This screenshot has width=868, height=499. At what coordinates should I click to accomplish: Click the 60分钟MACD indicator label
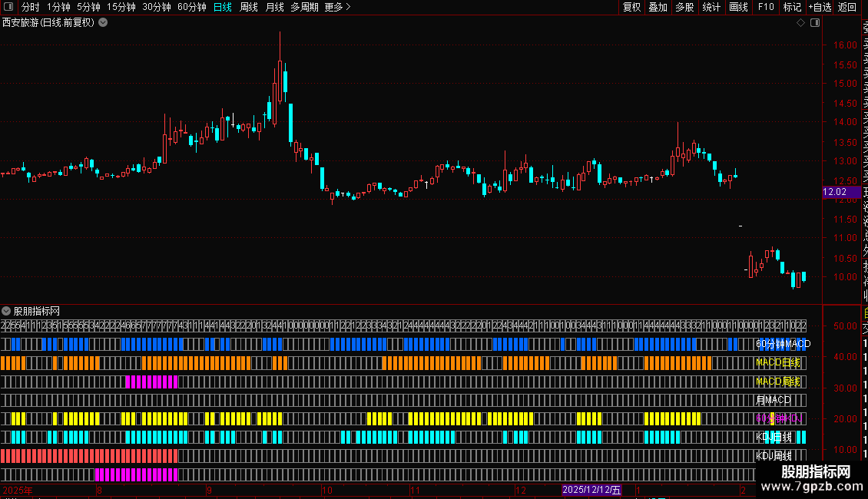[784, 344]
